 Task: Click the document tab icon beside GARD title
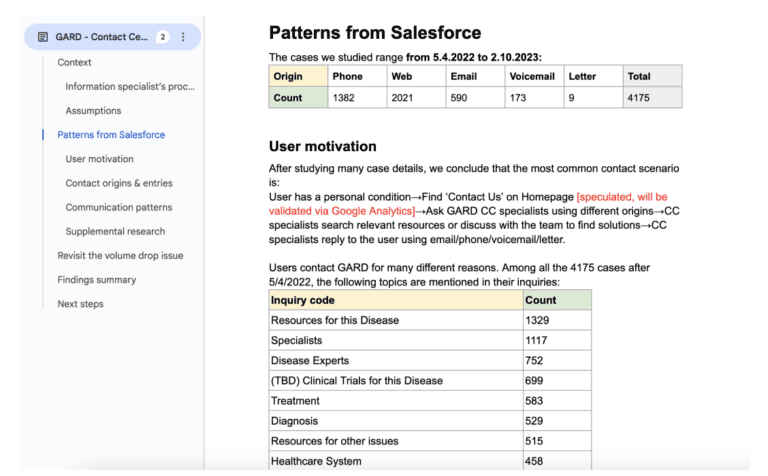click(x=43, y=37)
